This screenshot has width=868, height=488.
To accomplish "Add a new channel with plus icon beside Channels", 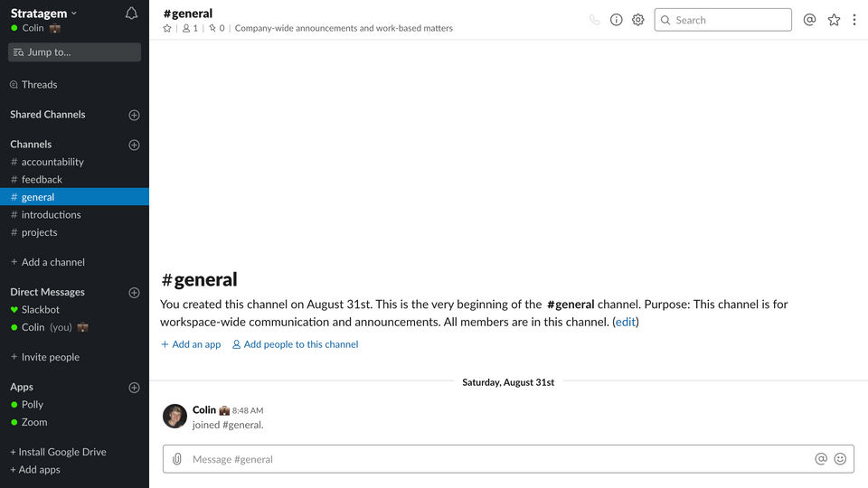I will (134, 145).
